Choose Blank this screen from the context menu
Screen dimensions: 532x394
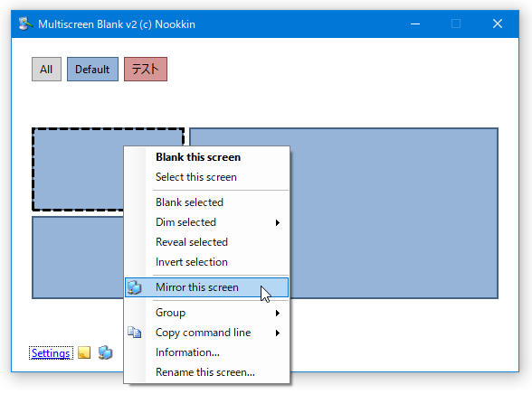coord(206,157)
